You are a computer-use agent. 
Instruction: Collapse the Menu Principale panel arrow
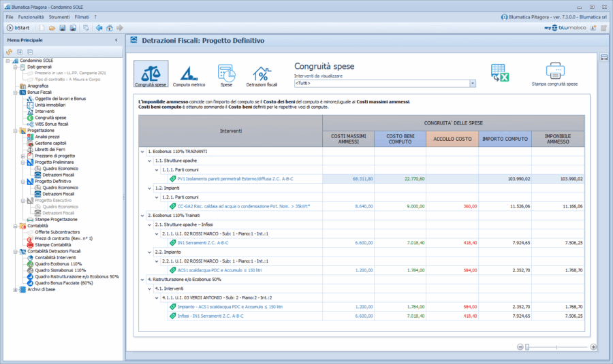(116, 40)
